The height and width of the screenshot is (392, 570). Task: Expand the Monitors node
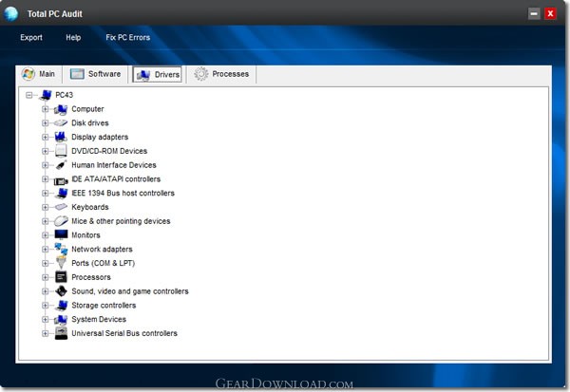point(45,235)
